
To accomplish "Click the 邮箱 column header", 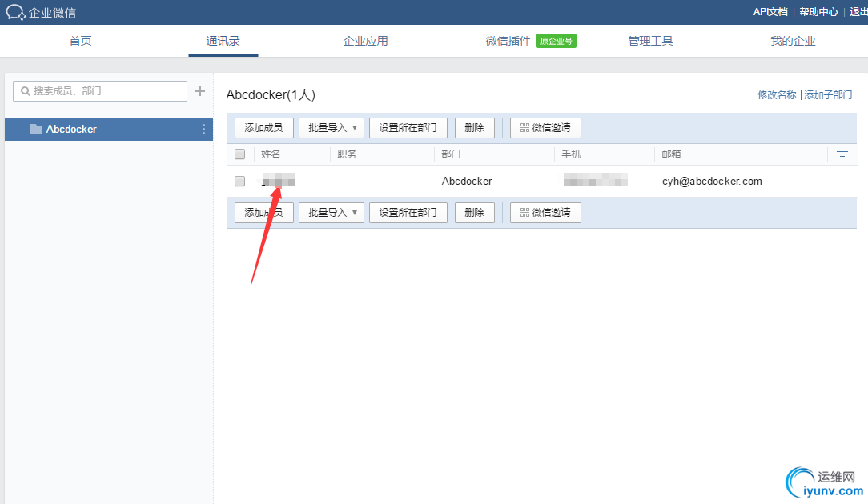I will pyautogui.click(x=672, y=154).
